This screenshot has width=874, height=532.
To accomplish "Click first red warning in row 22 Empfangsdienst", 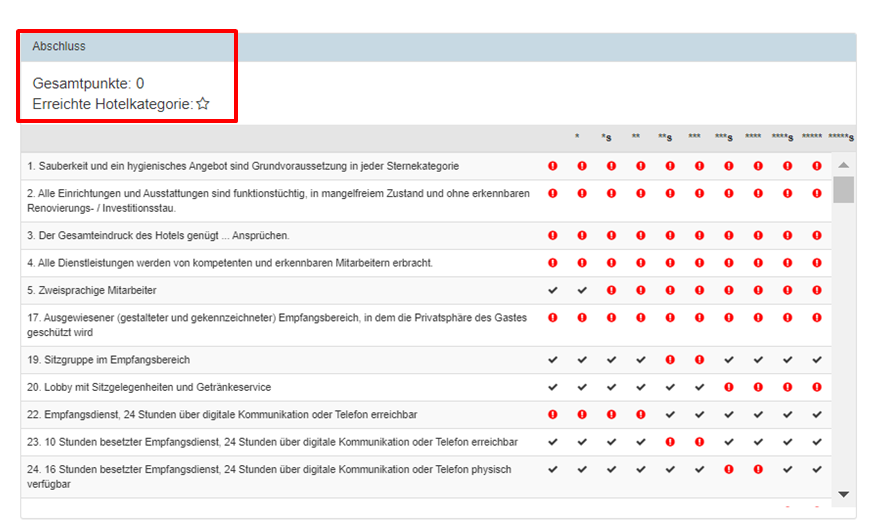I will pyautogui.click(x=552, y=414).
